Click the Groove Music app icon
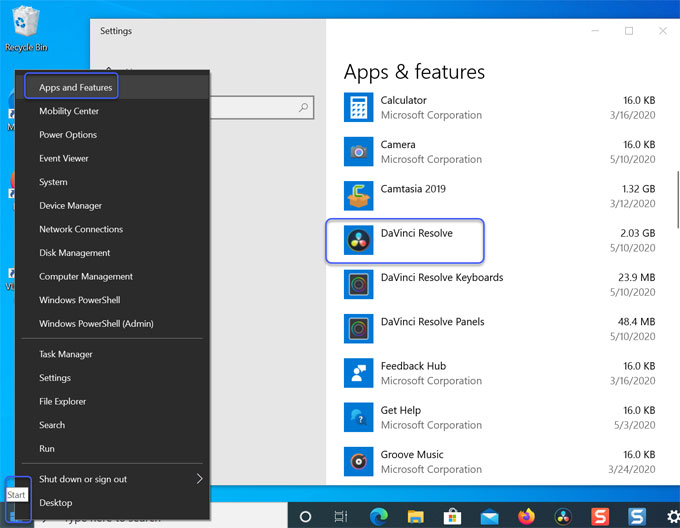680x528 pixels. click(x=358, y=462)
